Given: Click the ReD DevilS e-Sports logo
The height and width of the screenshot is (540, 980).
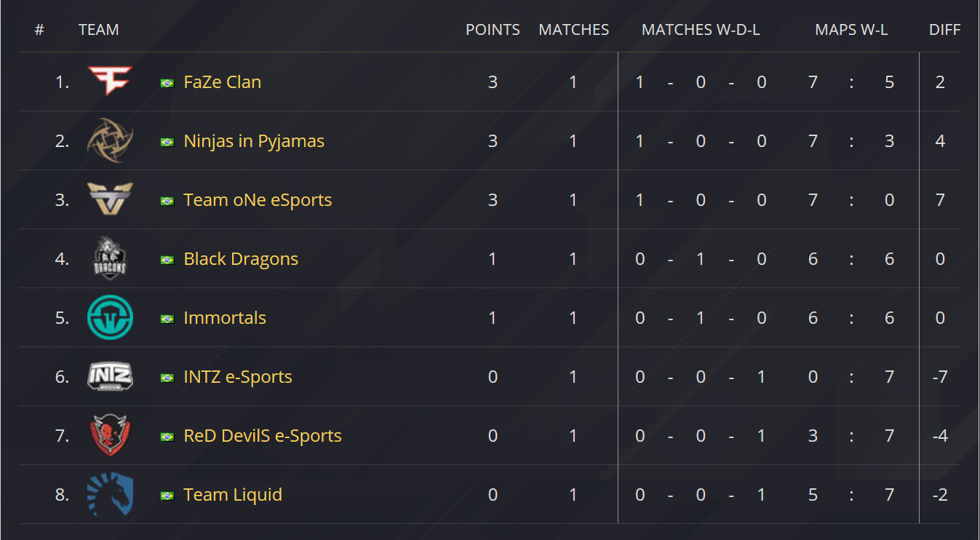Looking at the screenshot, I should click(x=110, y=435).
